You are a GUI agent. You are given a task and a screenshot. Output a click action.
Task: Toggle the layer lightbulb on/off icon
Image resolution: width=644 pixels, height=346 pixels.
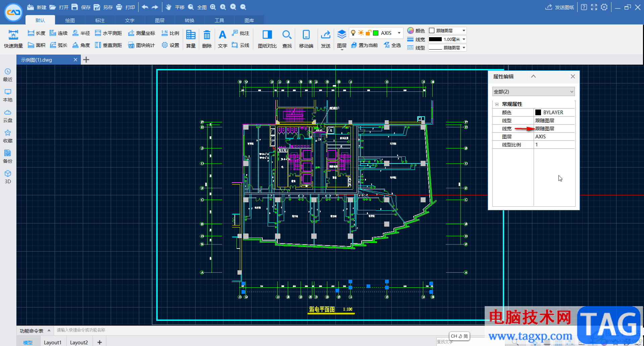(x=353, y=33)
